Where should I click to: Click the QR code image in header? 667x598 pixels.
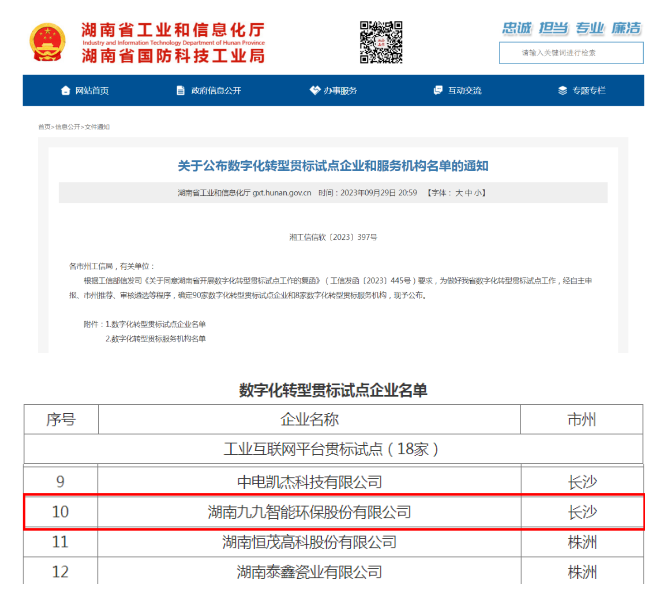pos(381,40)
